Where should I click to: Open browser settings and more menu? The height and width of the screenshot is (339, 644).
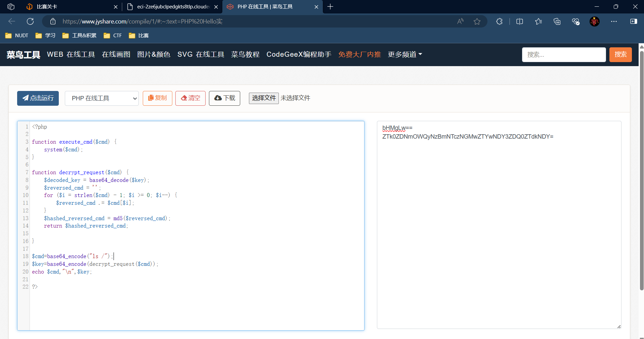[614, 21]
